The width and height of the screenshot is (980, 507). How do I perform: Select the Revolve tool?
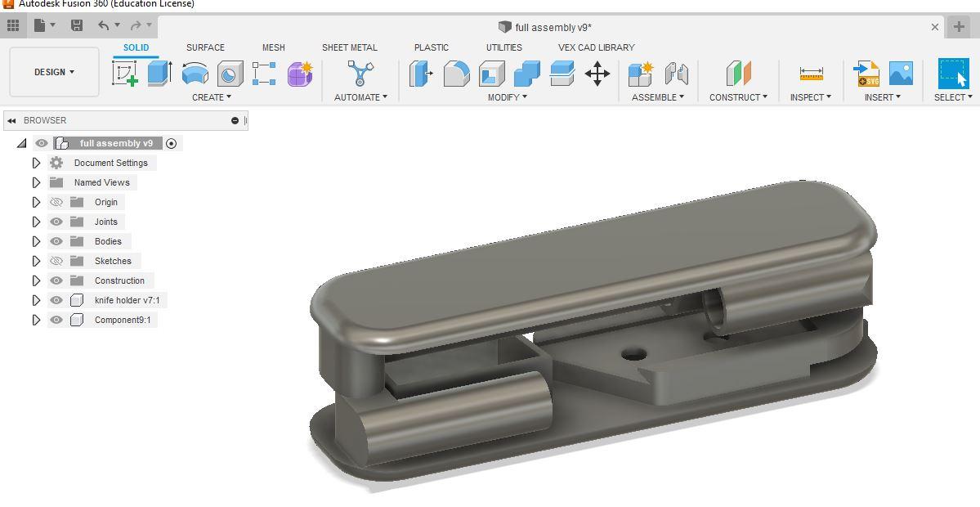point(195,73)
